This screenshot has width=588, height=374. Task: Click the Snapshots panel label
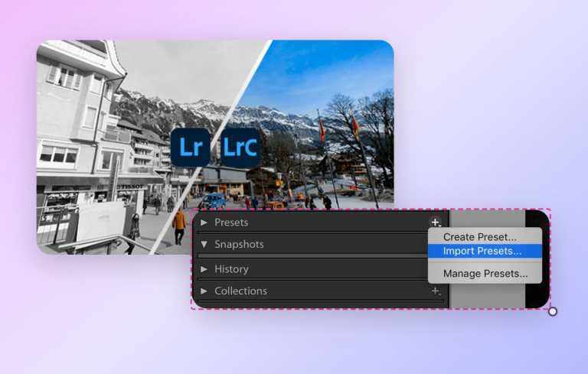click(239, 244)
